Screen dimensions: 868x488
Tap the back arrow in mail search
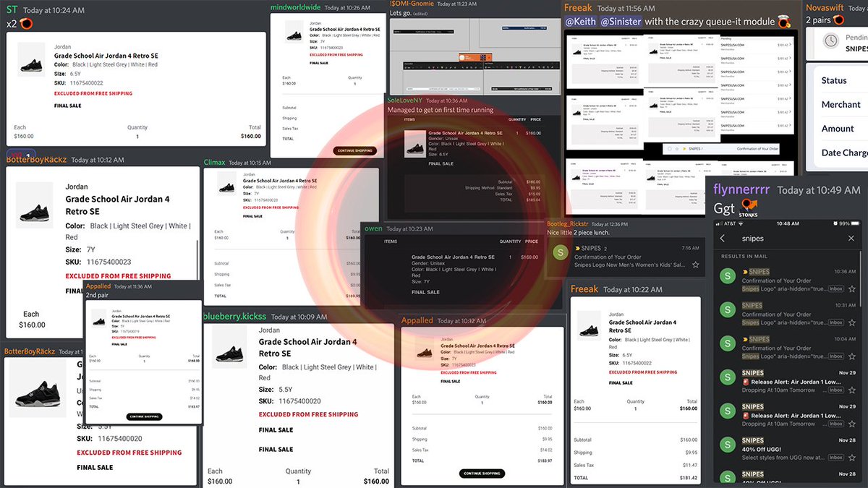[722, 239]
